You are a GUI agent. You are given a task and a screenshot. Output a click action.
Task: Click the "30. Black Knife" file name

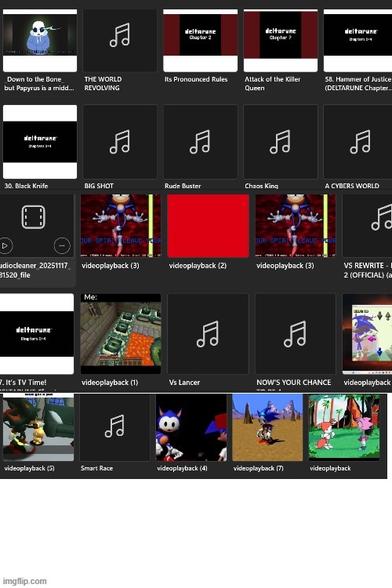coord(26,186)
